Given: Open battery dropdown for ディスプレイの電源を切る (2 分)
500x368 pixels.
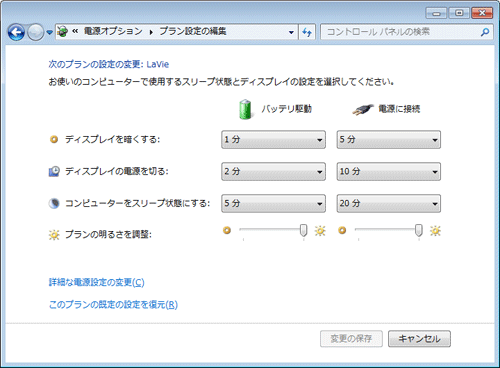Looking at the screenshot, I should 273,171.
